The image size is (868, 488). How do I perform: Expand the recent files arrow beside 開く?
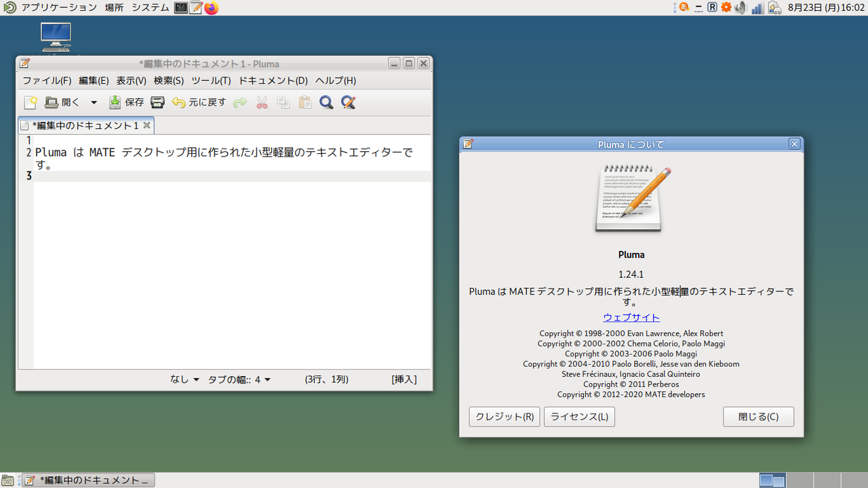94,102
